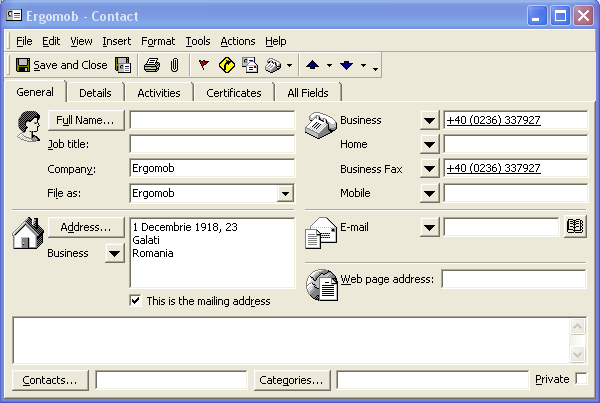The image size is (600, 403).
Task: Click the contact card title bar icon
Action: (x=14, y=15)
